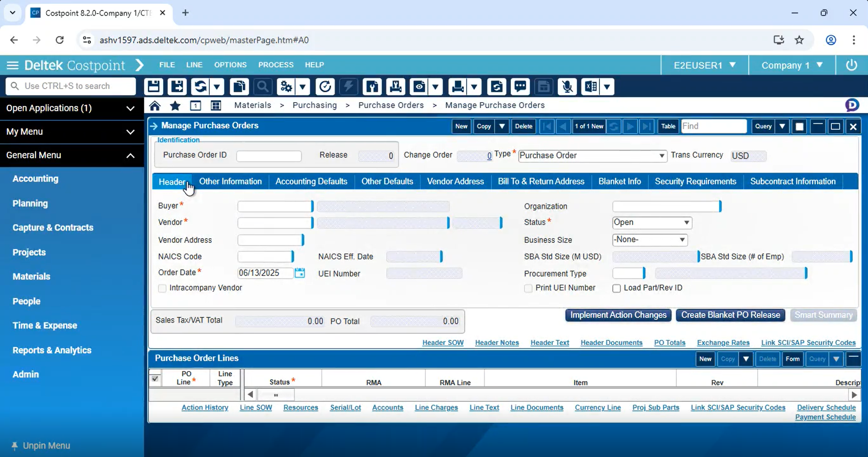This screenshot has width=868, height=457.
Task: Reload the browser page
Action: click(x=60, y=40)
